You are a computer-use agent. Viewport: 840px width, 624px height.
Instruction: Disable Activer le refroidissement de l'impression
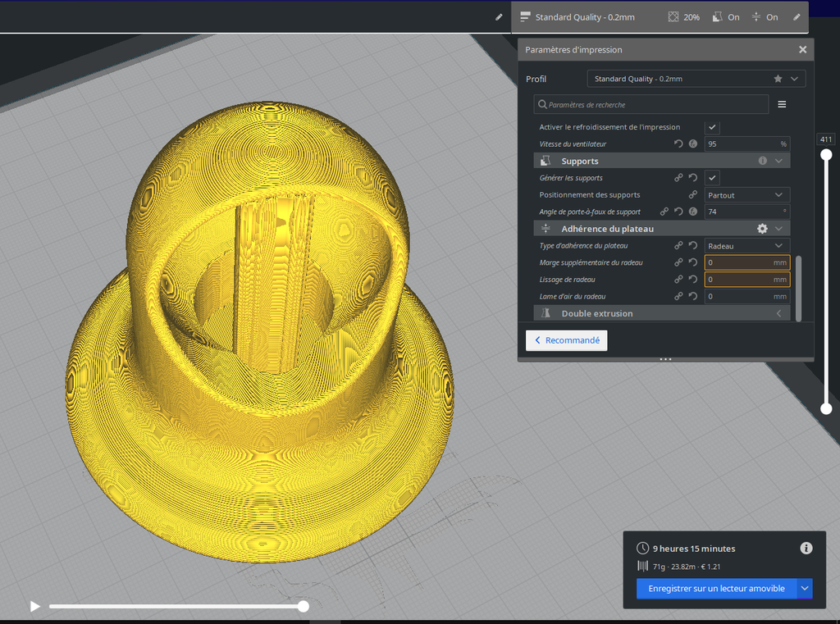711,127
